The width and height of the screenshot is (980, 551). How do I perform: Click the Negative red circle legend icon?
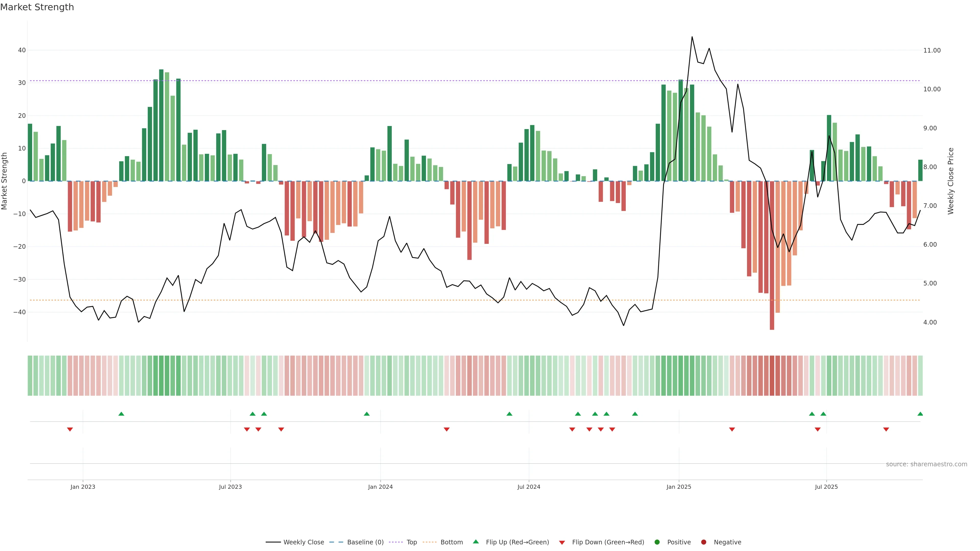click(703, 542)
